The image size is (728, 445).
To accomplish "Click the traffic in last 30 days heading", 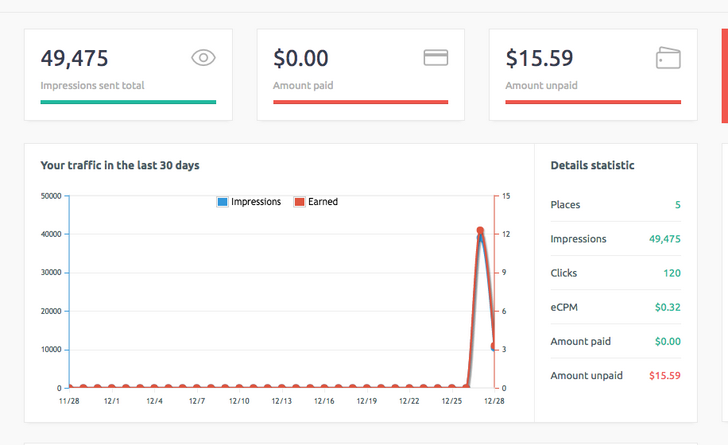I will [x=126, y=166].
